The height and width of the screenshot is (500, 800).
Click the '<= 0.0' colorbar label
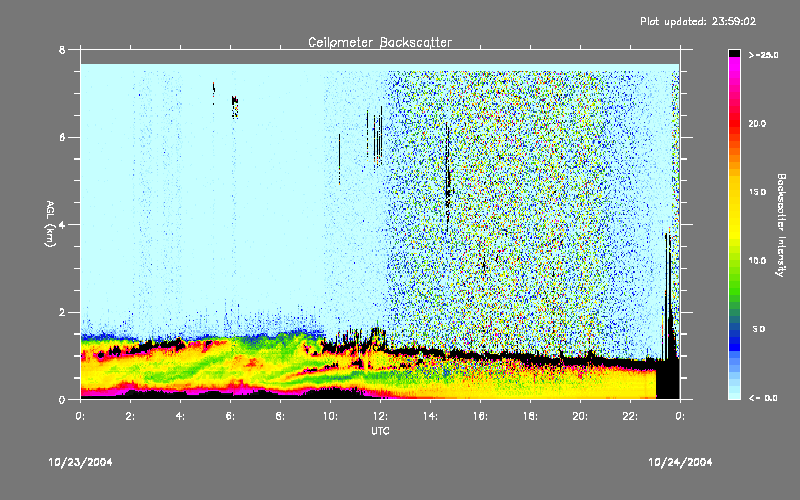[x=763, y=398]
